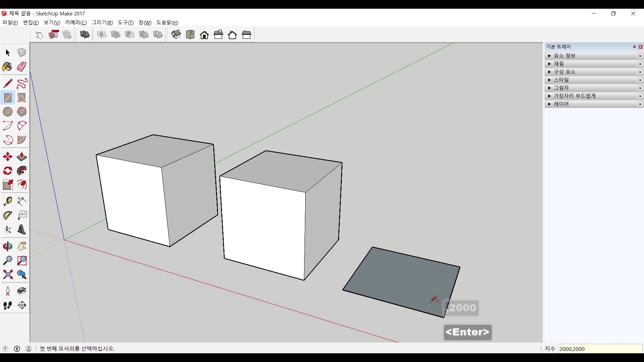Click the 치수 measurements input box
Screen dimensions: 644x362
(600, 349)
